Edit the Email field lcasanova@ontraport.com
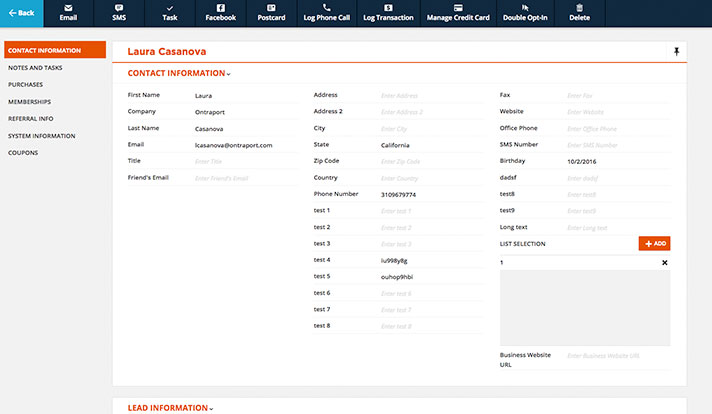712x414 pixels. coord(247,145)
